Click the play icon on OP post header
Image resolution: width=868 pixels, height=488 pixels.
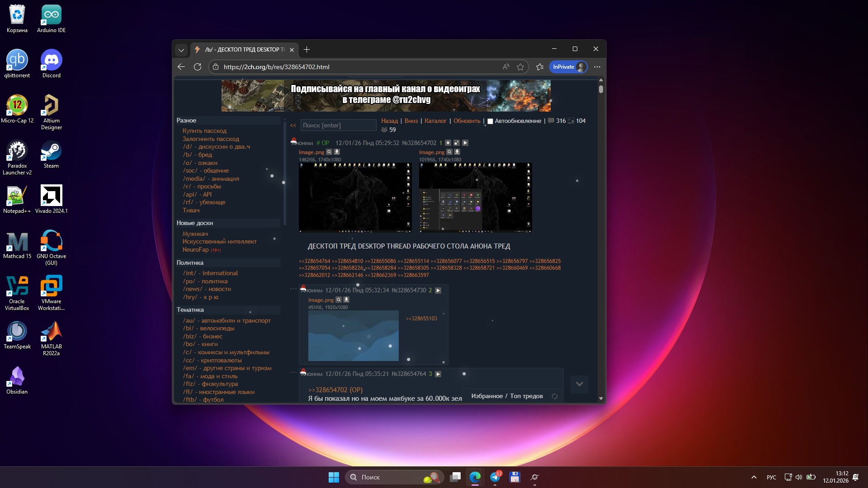465,143
